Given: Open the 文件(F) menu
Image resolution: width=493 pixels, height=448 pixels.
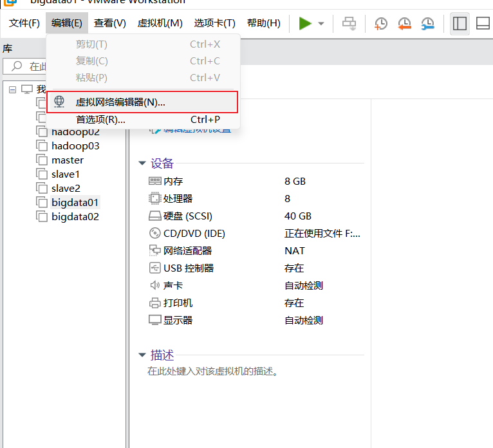Looking at the screenshot, I should coord(24,23).
